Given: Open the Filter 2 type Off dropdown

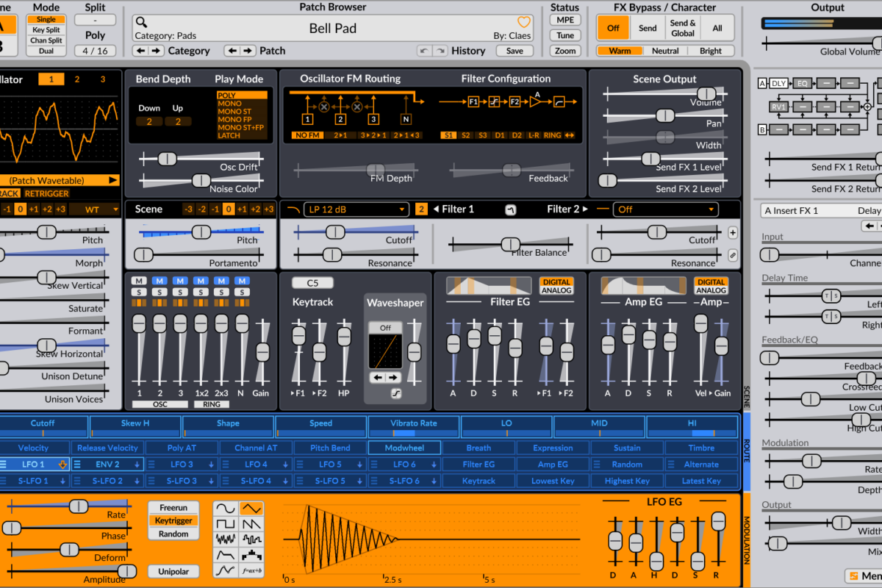Looking at the screenshot, I should pos(665,209).
